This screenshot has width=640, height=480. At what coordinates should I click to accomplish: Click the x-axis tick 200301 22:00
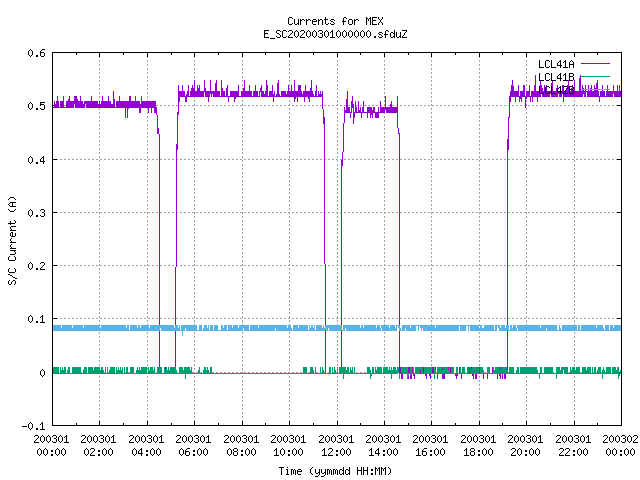tap(573, 446)
